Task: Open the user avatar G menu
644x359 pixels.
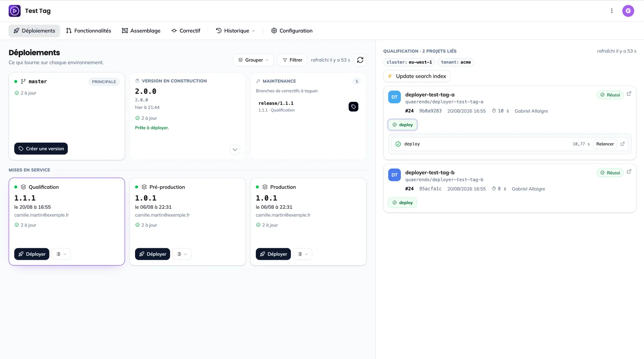Action: (628, 11)
